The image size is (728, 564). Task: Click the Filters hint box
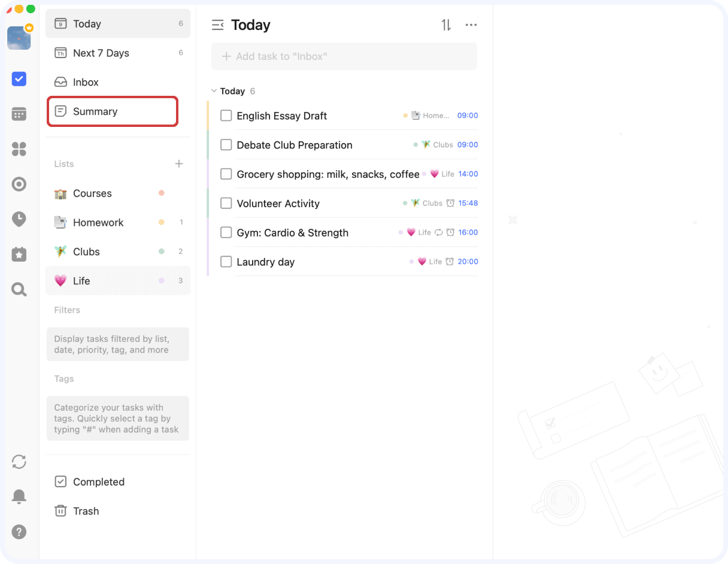tap(118, 344)
